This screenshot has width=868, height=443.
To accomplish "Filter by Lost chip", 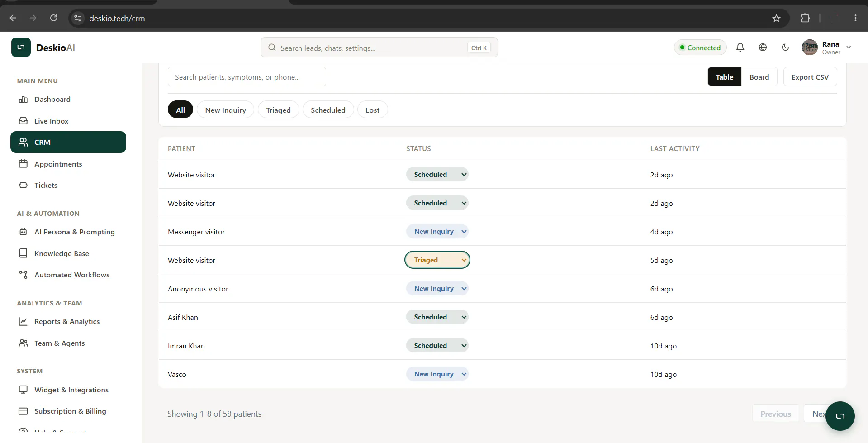I will click(372, 110).
